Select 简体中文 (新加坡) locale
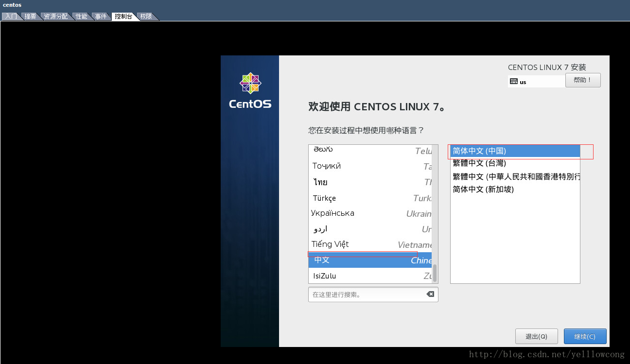 coord(515,189)
